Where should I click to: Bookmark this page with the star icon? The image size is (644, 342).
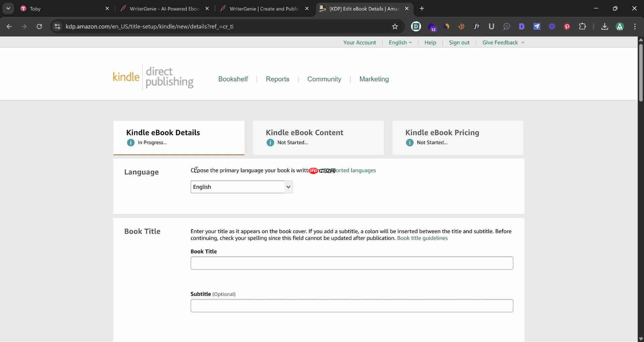pyautogui.click(x=395, y=26)
